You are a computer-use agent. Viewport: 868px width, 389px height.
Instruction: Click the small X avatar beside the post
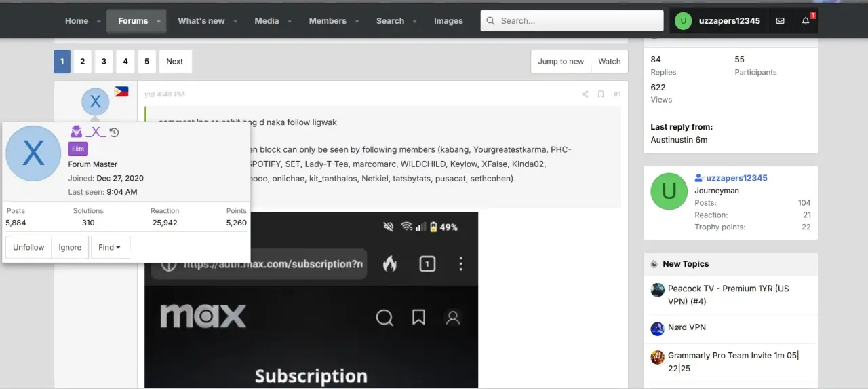coord(96,102)
